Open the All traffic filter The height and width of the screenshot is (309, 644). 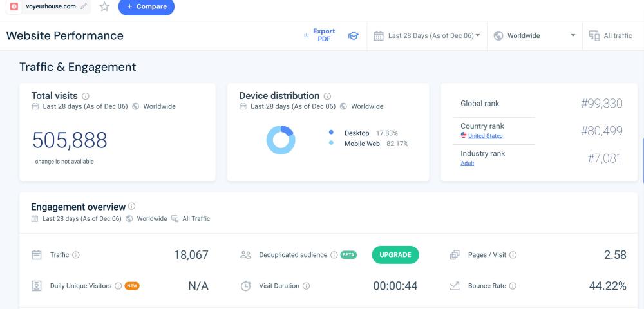[611, 36]
